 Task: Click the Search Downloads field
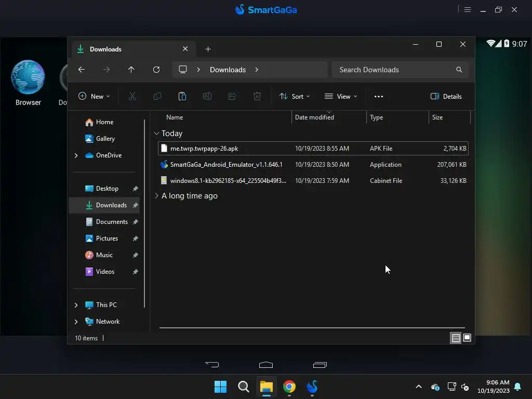coord(400,70)
